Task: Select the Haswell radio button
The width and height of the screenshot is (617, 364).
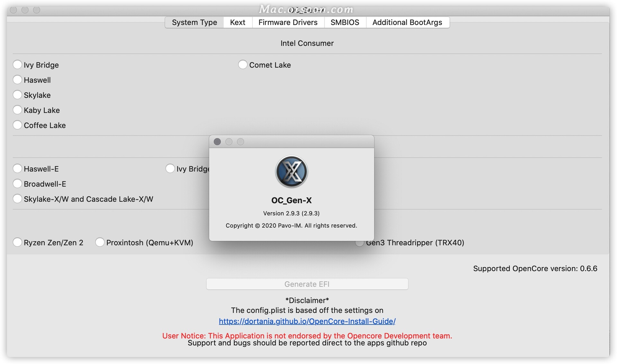Action: [x=17, y=80]
